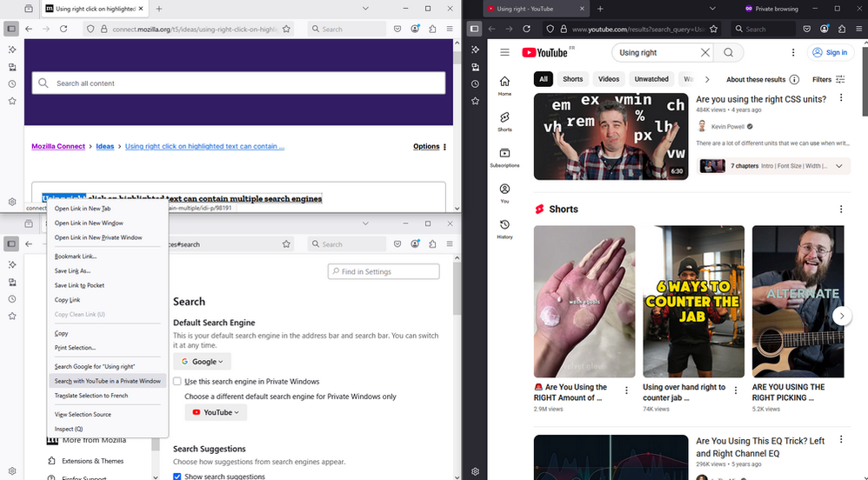The height and width of the screenshot is (480, 868).
Task: Toggle Show search suggestions checkbox
Action: (177, 477)
